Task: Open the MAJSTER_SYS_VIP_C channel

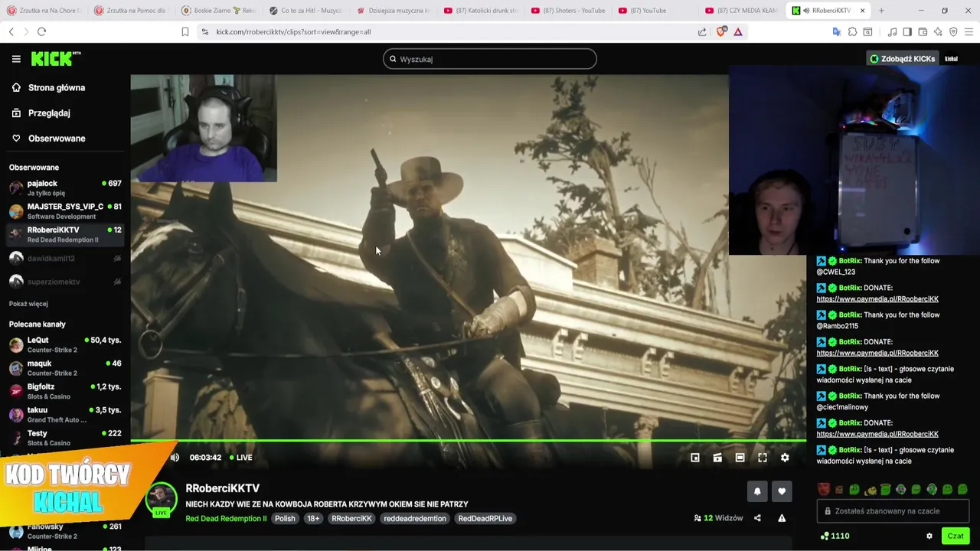Action: 64,211
